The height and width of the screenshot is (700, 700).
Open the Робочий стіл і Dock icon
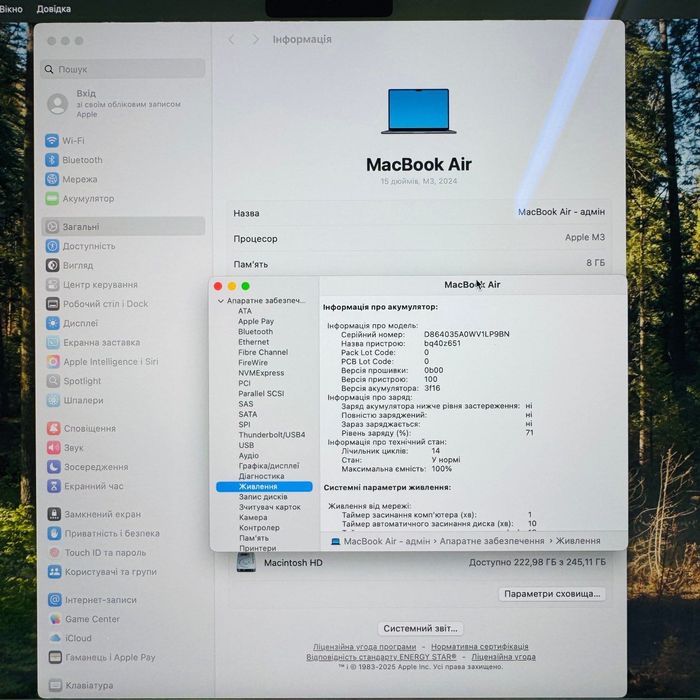[x=53, y=304]
